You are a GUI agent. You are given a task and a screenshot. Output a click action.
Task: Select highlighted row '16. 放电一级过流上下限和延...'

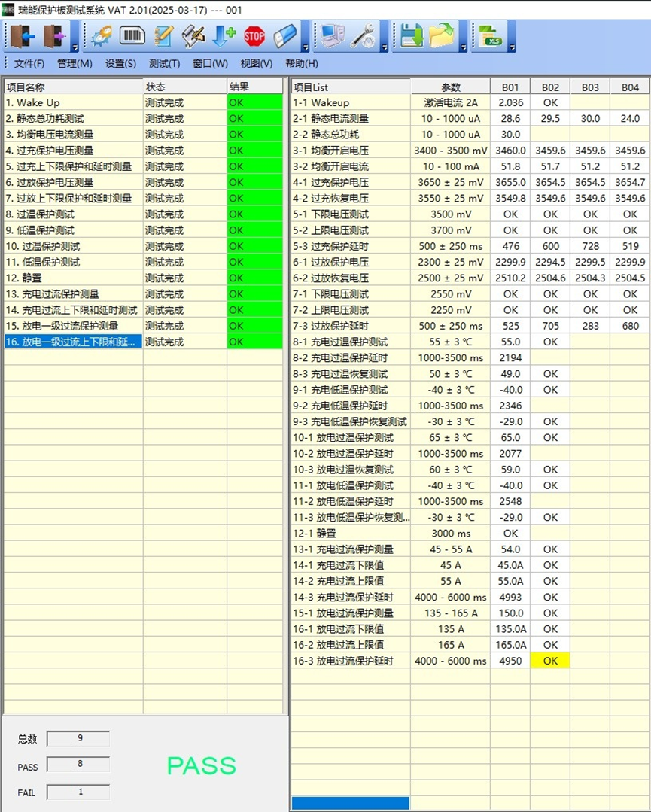coord(74,342)
